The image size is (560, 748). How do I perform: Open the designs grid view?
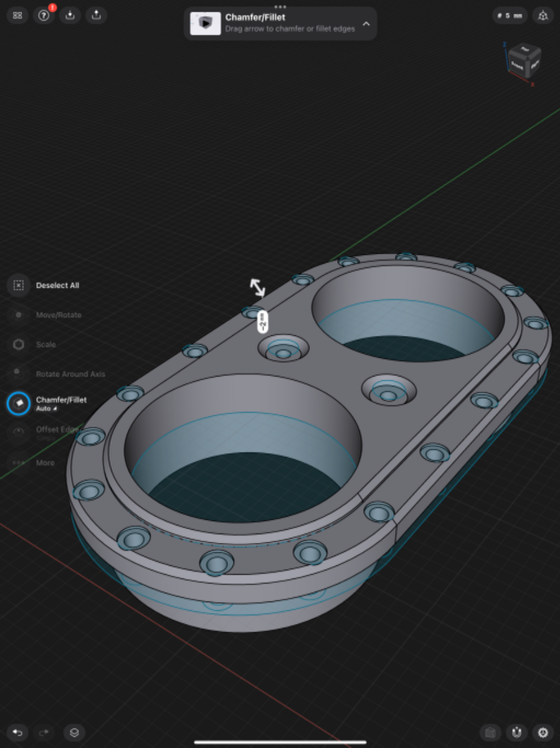17,16
